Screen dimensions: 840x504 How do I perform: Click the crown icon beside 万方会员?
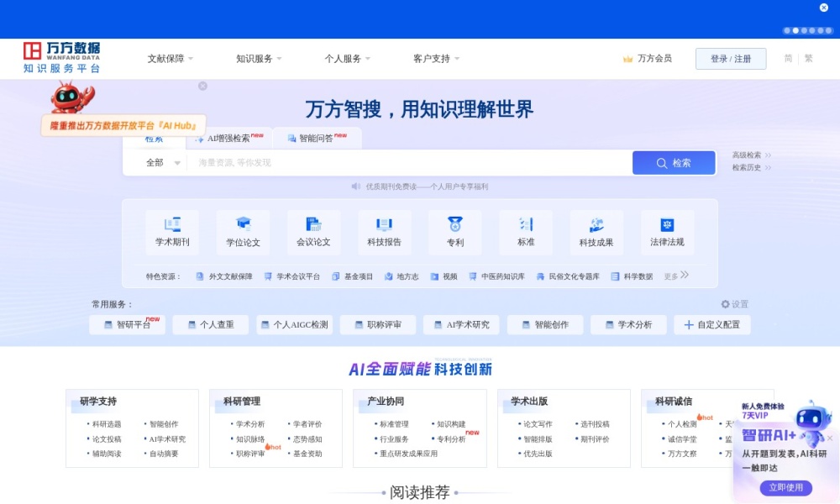pyautogui.click(x=627, y=59)
